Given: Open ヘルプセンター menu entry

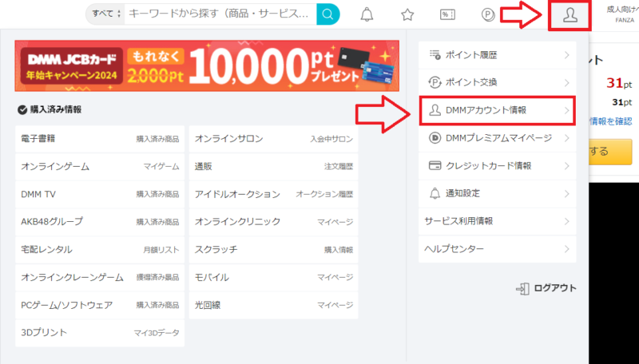Looking at the screenshot, I should click(x=497, y=249).
